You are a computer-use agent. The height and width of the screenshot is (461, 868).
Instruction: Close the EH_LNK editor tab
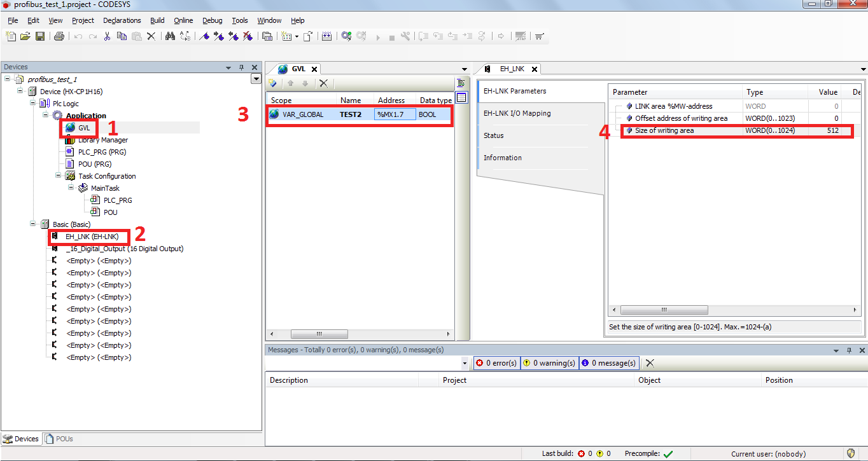[x=535, y=69]
